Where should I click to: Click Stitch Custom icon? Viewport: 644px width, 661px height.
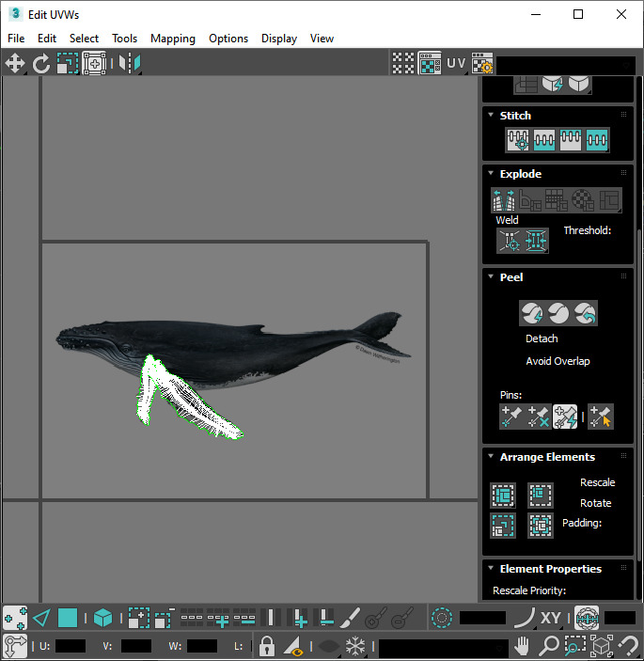[x=597, y=140]
